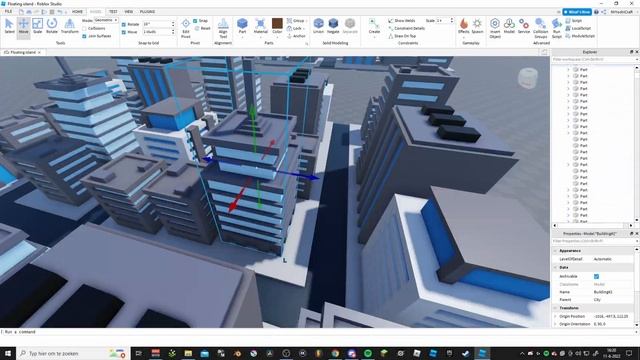
Task: Expand the Origin Orientation property
Action: click(555, 324)
